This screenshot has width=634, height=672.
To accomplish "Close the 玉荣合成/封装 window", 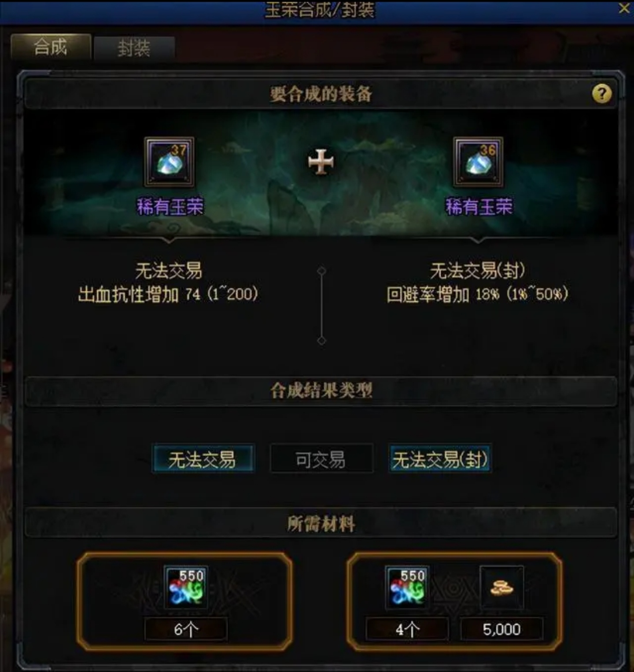I will pyautogui.click(x=624, y=8).
